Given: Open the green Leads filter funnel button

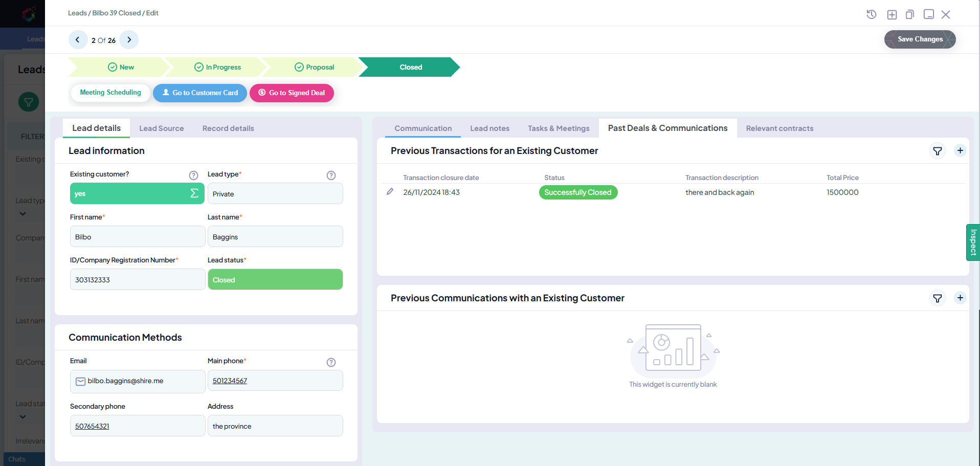Looking at the screenshot, I should coord(29,102).
